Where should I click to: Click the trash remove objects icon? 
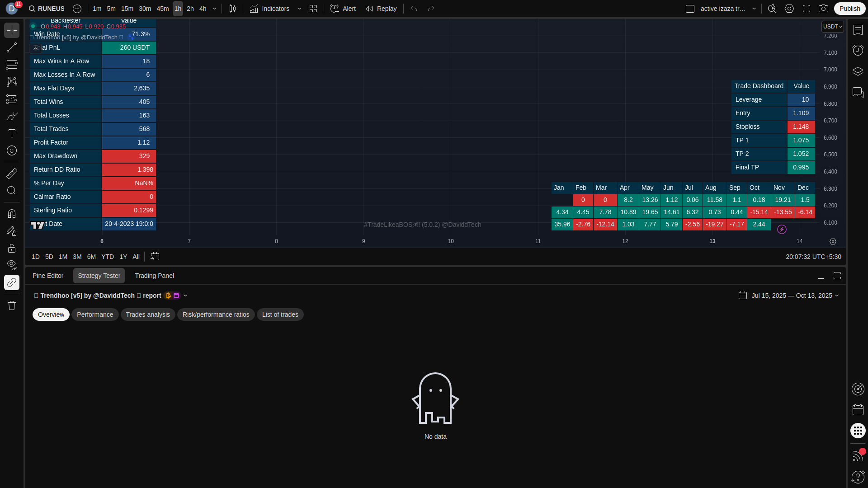click(x=12, y=305)
